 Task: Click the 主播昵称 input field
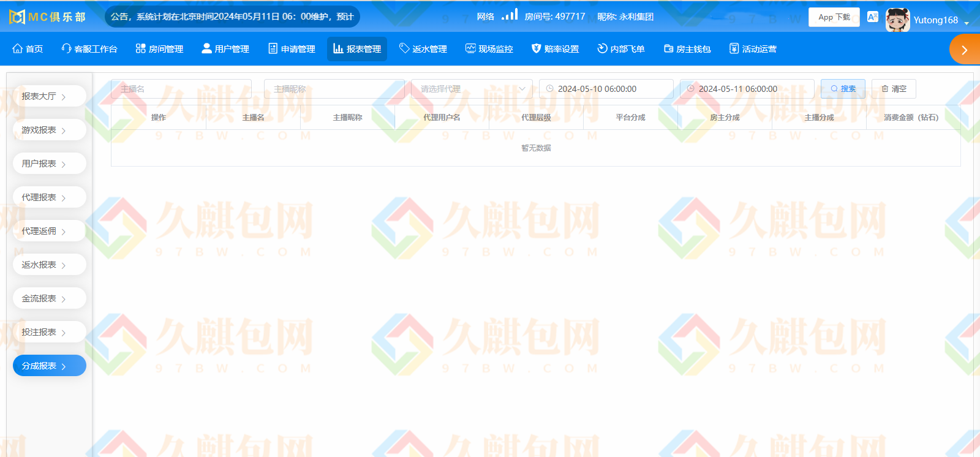point(334,89)
